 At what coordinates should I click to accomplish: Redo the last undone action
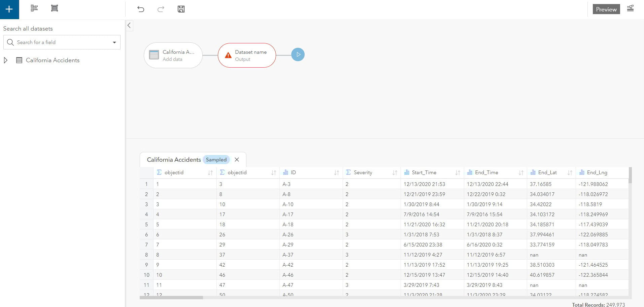coord(161,9)
